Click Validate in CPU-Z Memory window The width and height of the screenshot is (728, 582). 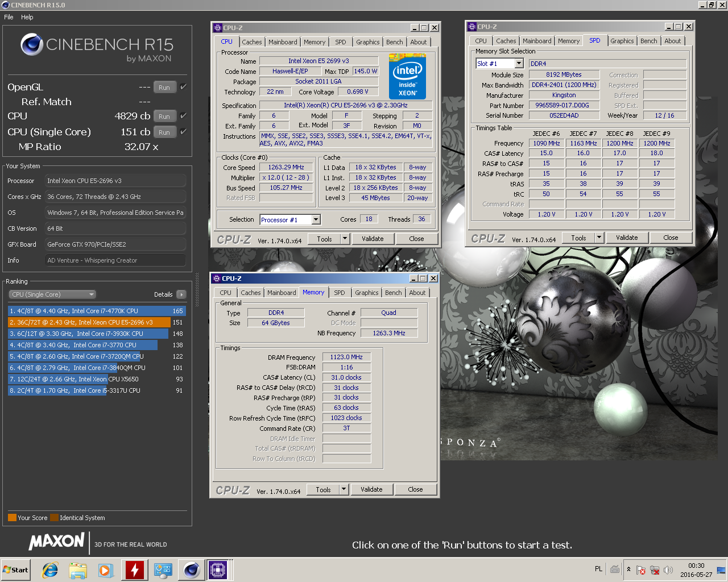click(x=371, y=489)
